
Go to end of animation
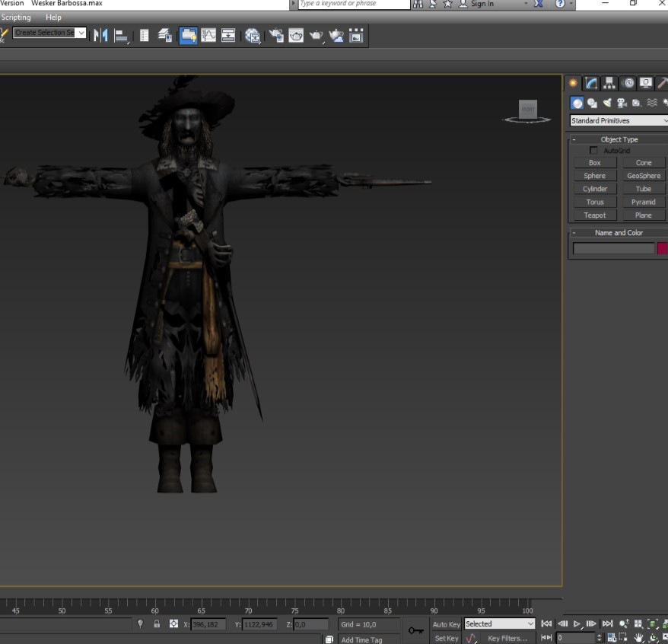click(x=607, y=623)
